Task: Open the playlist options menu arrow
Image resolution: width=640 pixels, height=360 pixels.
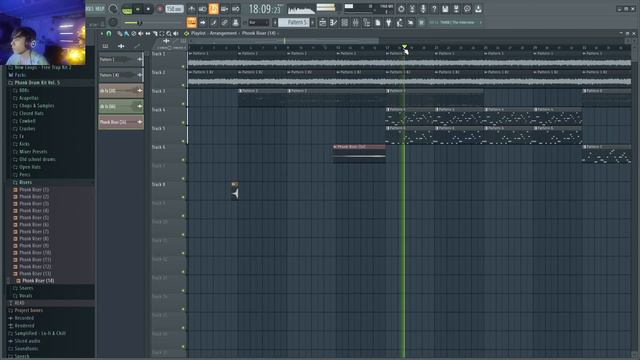Action: click(x=102, y=33)
